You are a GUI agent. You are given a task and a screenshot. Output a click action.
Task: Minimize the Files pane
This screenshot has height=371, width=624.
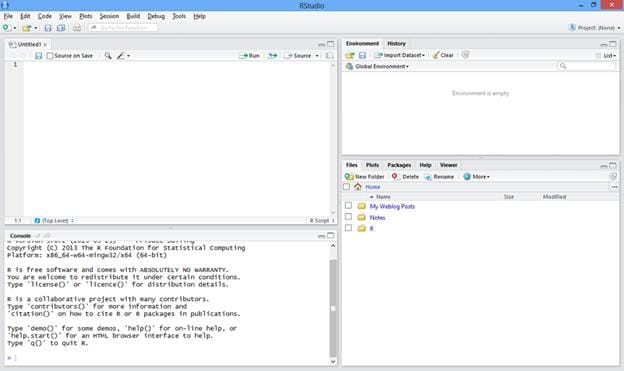604,166
